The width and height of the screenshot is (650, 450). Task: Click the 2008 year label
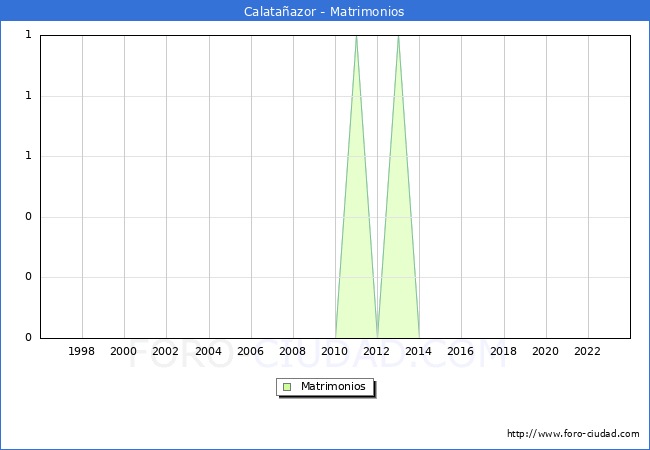pyautogui.click(x=292, y=352)
